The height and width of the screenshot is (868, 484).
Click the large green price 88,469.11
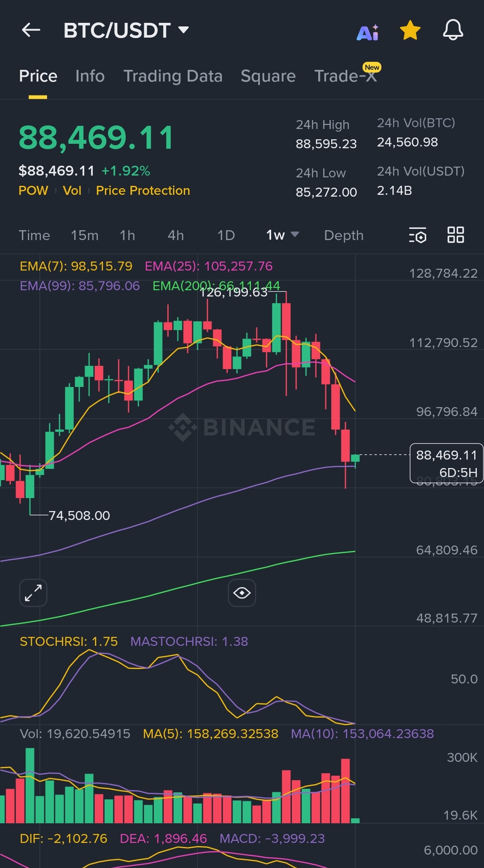[x=96, y=138]
